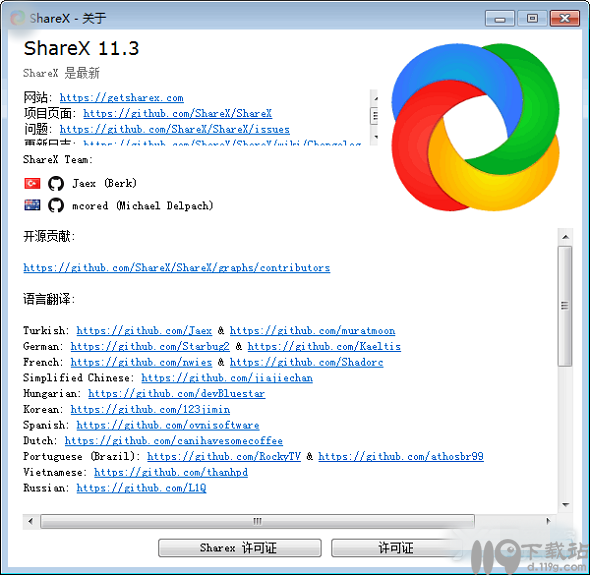Open Vietnamese translator thanhpd link
The width and height of the screenshot is (590, 575).
click(x=171, y=472)
